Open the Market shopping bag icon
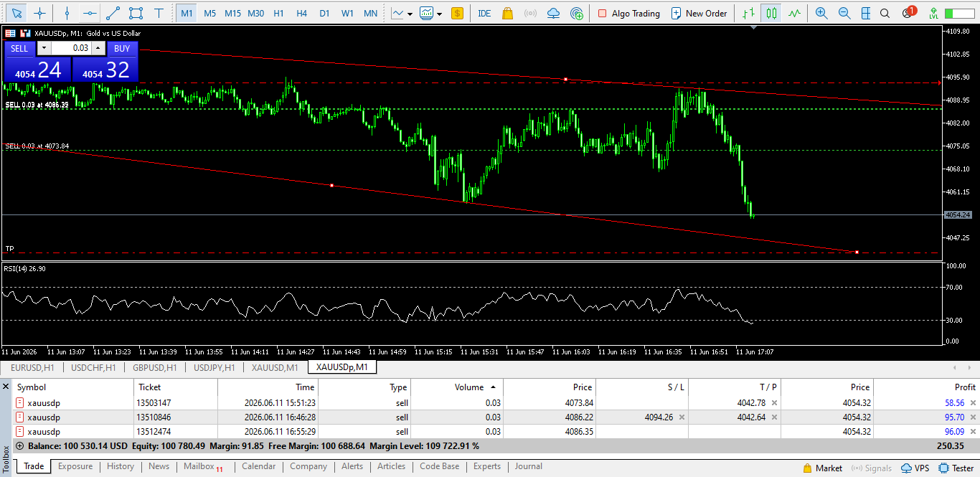 (507, 13)
